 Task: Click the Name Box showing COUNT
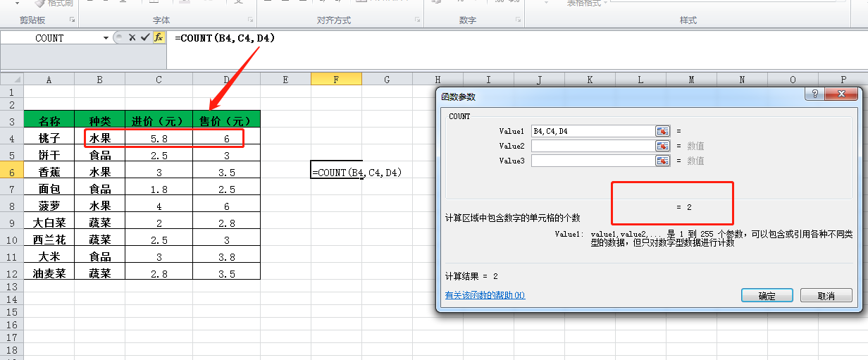point(50,38)
